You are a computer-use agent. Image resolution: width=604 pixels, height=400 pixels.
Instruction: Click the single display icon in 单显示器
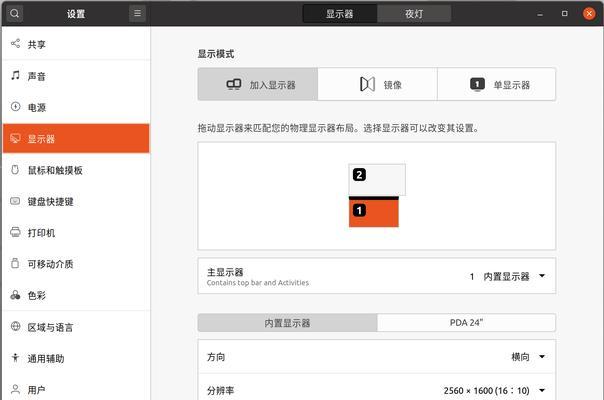[477, 84]
